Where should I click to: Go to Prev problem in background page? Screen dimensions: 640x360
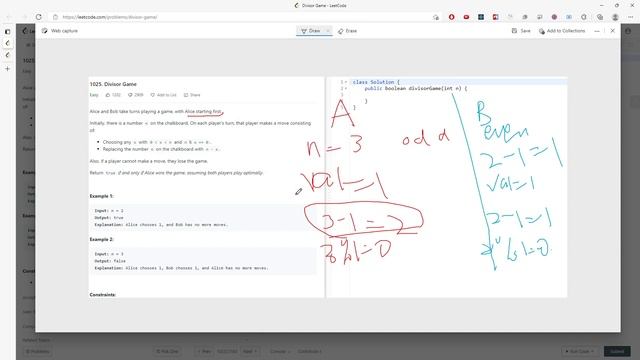click(204, 351)
